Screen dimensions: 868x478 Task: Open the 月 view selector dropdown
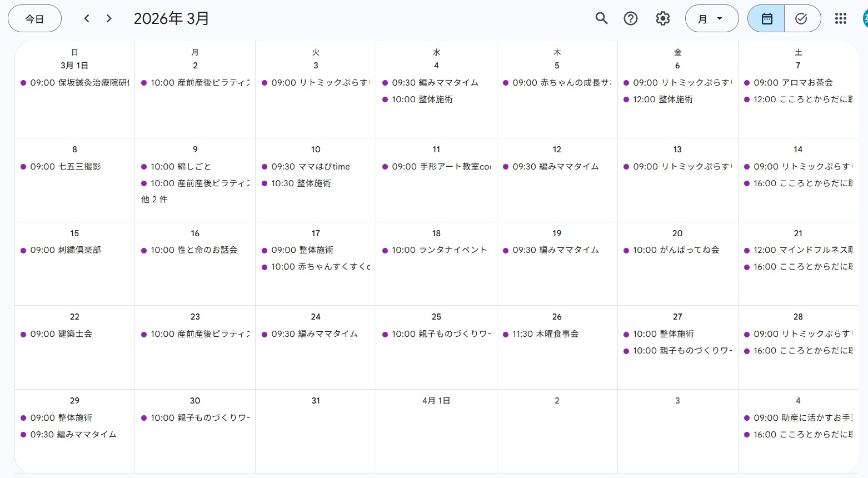click(x=711, y=18)
